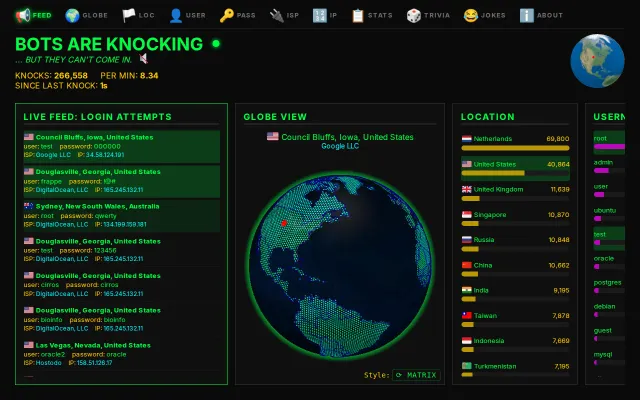Click the Netherlands yellow progress bar
Image resolution: width=640 pixels, height=400 pixels.
coord(515,148)
